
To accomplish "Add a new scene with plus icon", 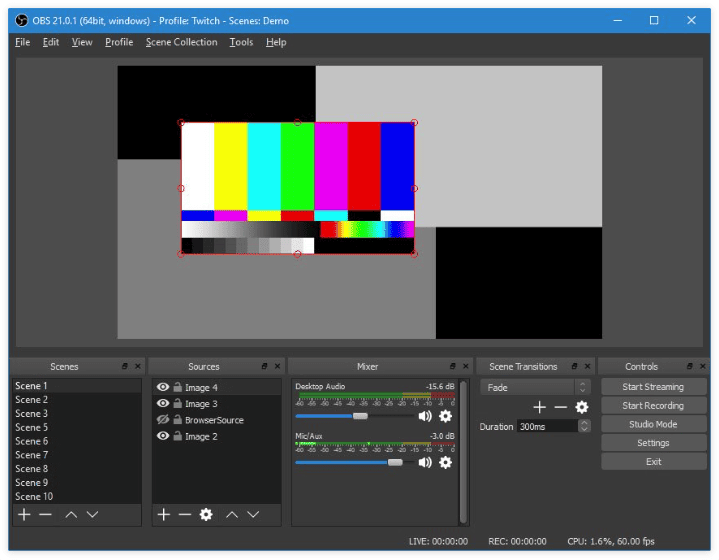I will (24, 515).
